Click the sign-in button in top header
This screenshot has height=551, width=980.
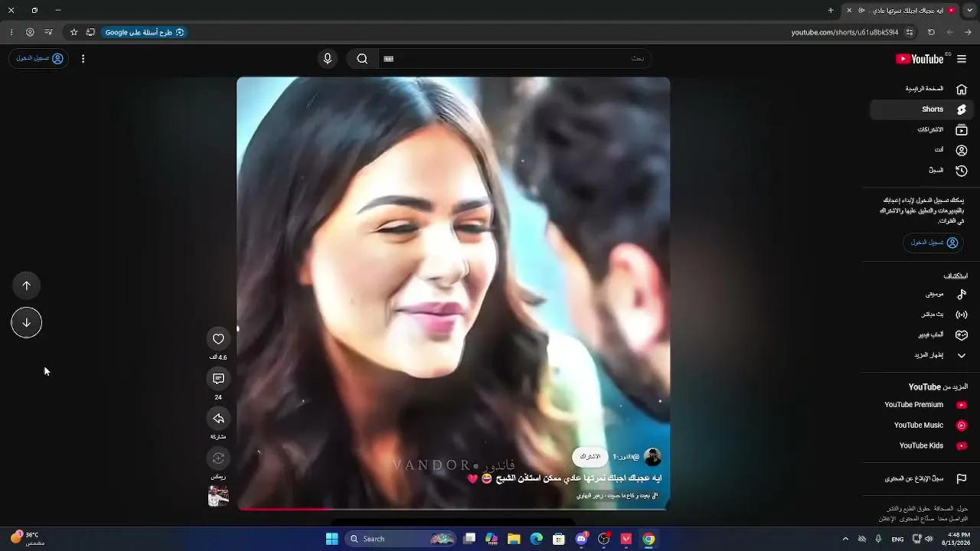pos(39,59)
